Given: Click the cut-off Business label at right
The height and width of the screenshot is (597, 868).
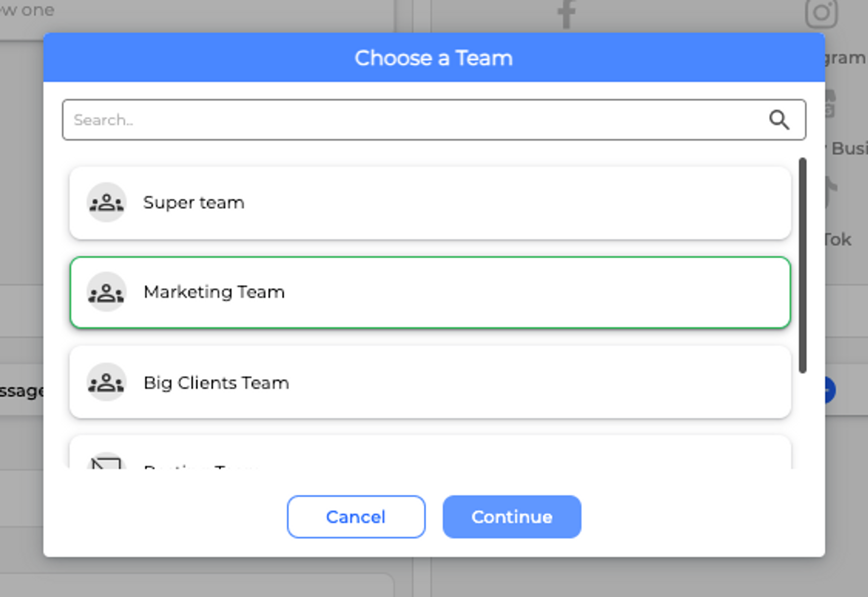Looking at the screenshot, I should (x=849, y=149).
